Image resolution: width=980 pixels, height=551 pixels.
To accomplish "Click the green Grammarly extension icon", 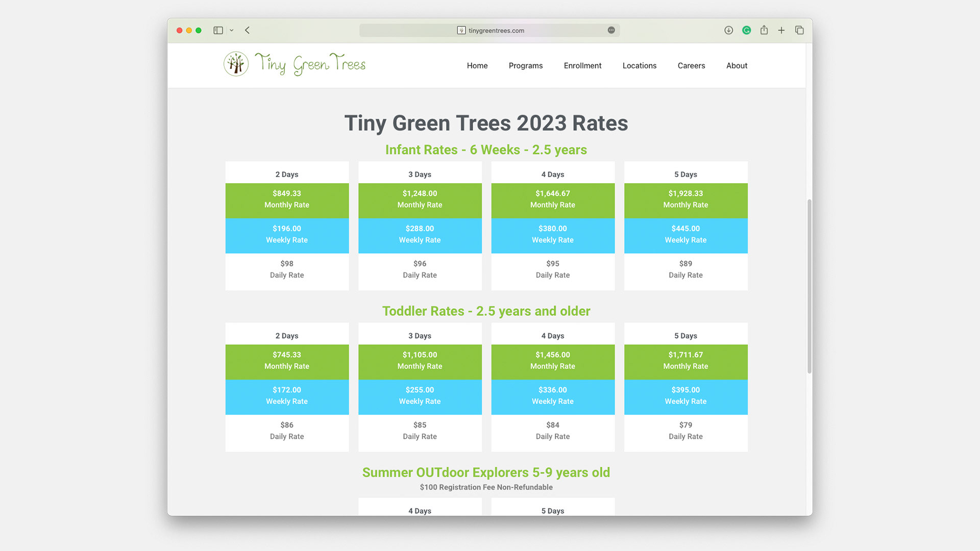I will click(x=746, y=31).
